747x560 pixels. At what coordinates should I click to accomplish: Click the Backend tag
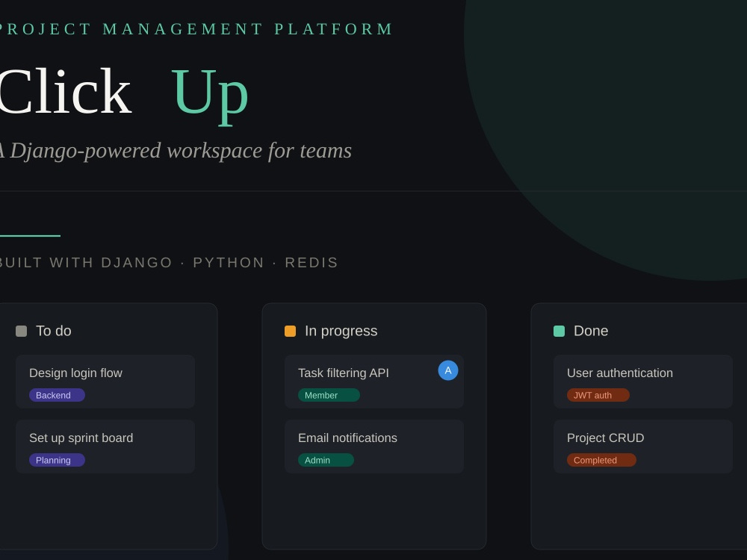tap(58, 395)
